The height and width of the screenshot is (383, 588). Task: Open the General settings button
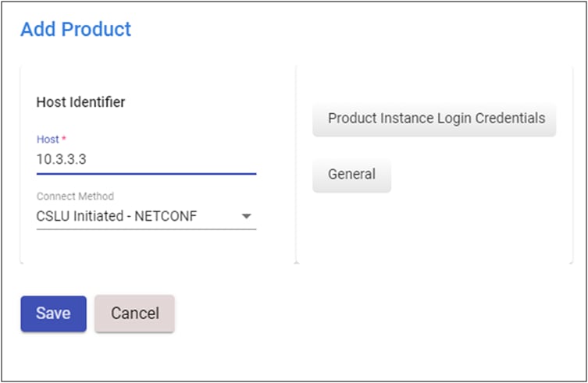pyautogui.click(x=351, y=174)
